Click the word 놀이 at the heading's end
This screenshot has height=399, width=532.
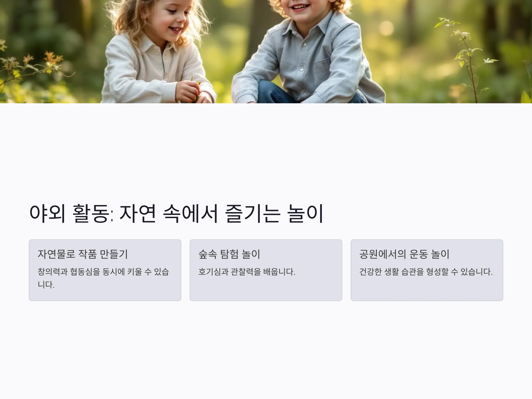(306, 213)
